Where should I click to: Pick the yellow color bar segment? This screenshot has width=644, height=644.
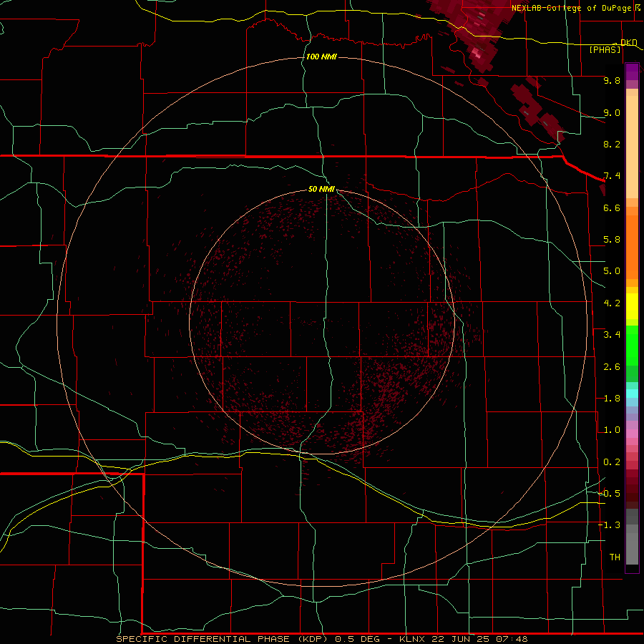point(632,306)
